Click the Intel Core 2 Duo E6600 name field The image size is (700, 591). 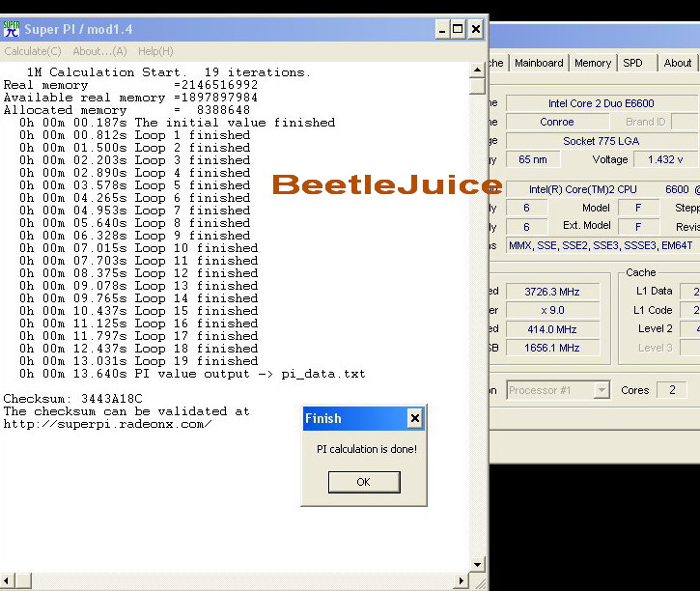pos(601,103)
